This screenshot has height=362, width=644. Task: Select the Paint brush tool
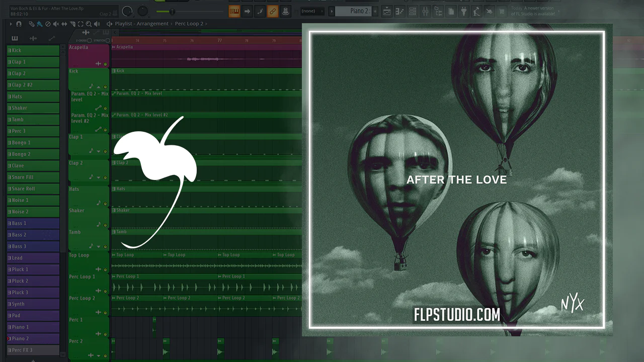pos(39,24)
